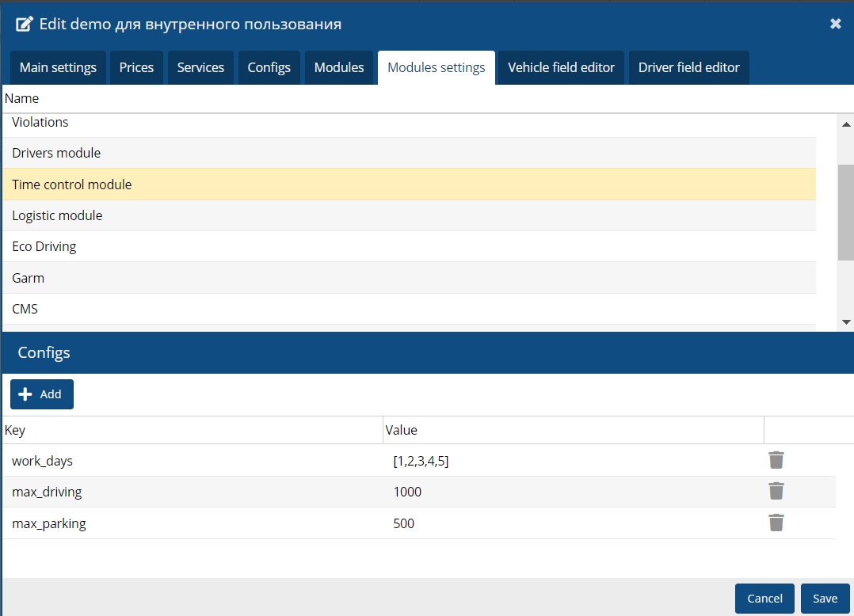The image size is (854, 616).
Task: Remove the max_parking config entry
Action: pos(776,523)
